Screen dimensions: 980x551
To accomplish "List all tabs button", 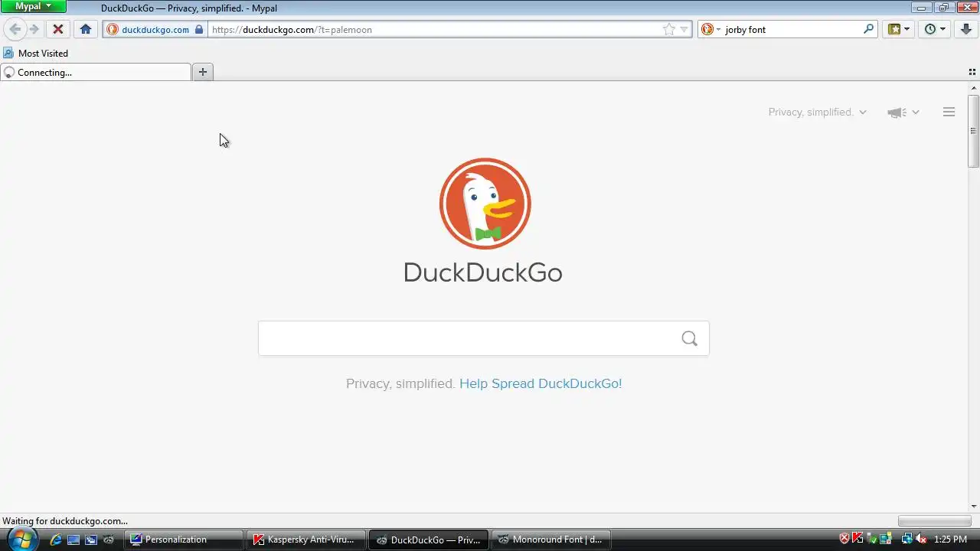I will point(972,72).
